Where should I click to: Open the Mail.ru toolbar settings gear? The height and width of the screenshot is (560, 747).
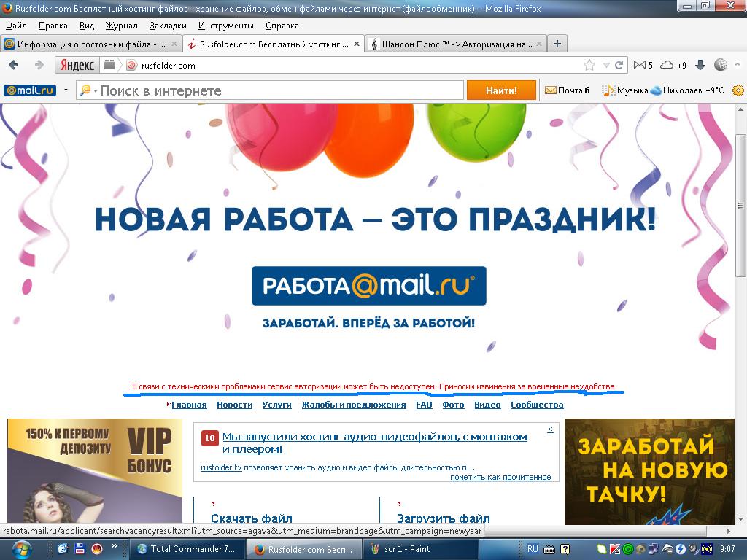[740, 90]
